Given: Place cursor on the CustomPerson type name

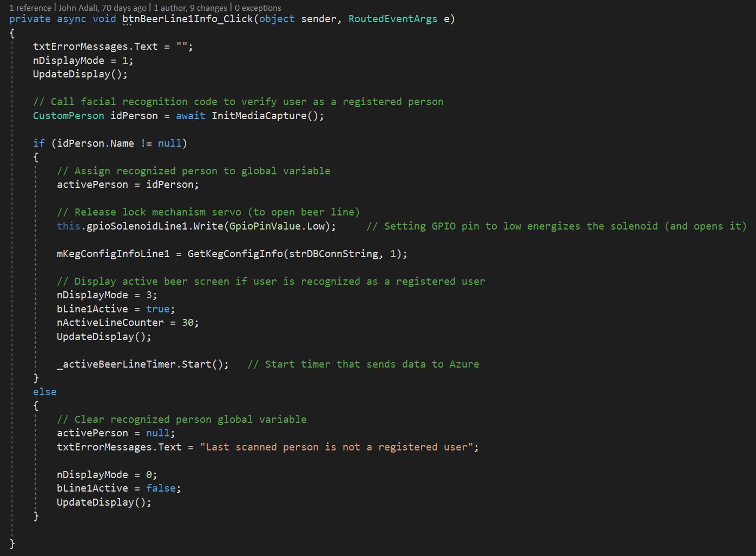Looking at the screenshot, I should 68,116.
